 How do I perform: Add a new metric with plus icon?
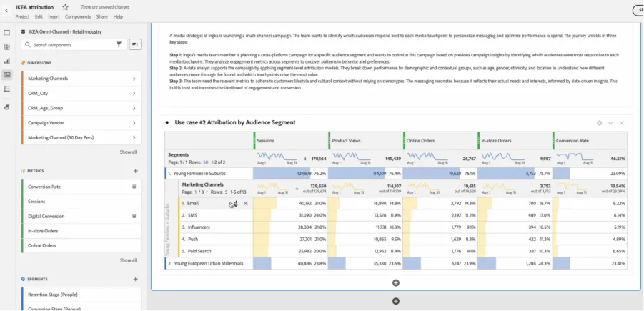tap(136, 171)
